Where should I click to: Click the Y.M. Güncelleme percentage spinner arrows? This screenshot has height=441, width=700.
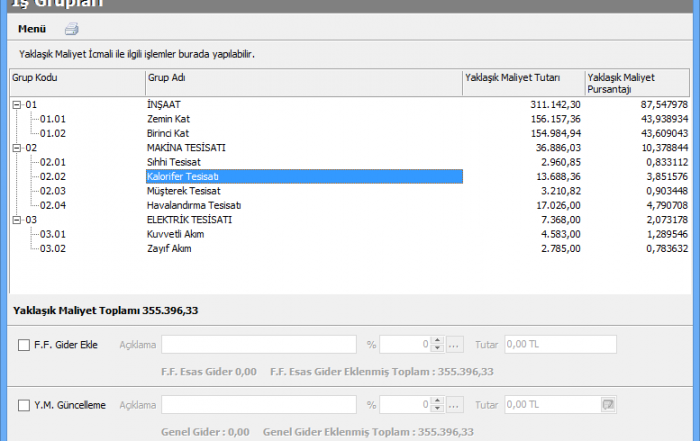437,405
